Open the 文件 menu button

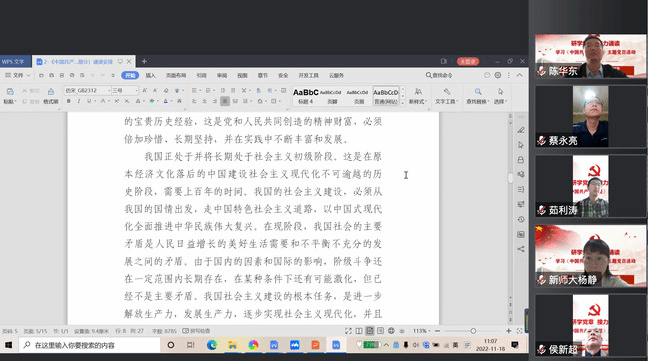point(17,76)
